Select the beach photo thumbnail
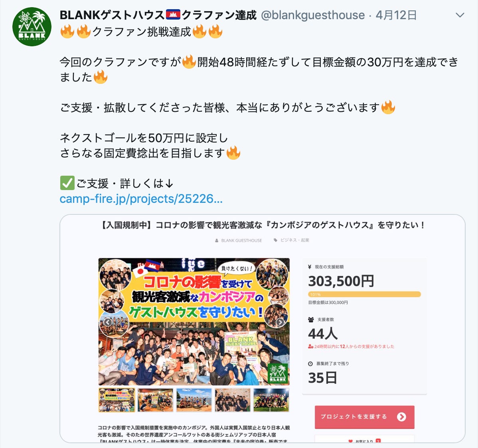The width and height of the screenshot is (478, 448). pyautogui.click(x=194, y=400)
